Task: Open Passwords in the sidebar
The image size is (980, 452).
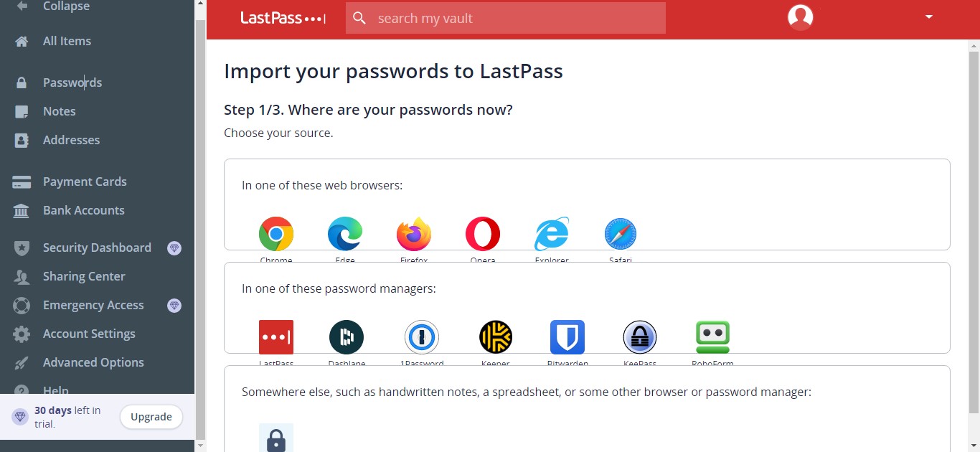Action: (x=72, y=83)
